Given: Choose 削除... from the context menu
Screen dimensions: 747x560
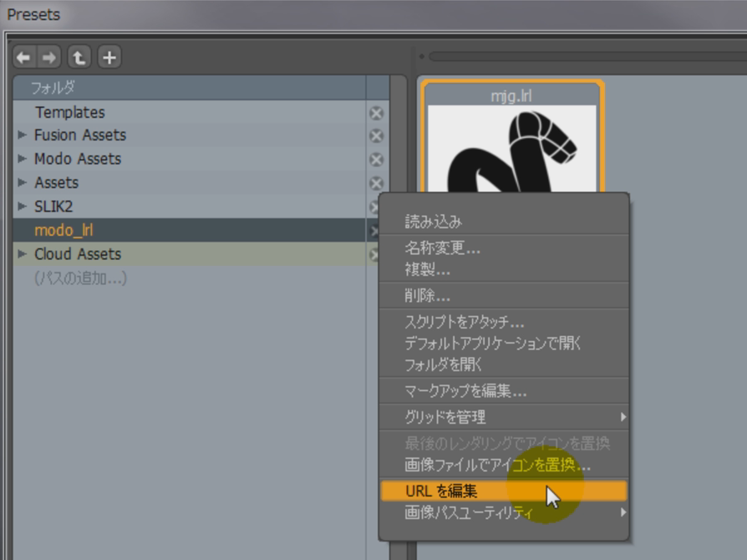Looking at the screenshot, I should [x=428, y=296].
